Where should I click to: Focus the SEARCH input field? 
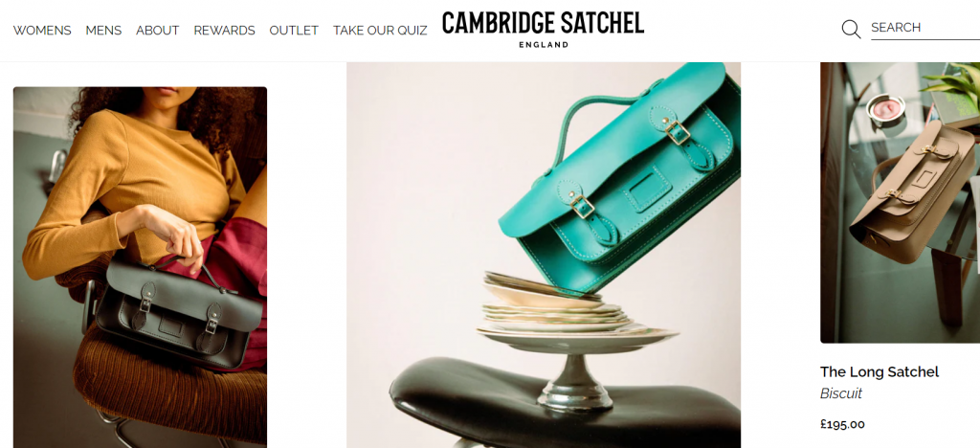[x=925, y=28]
